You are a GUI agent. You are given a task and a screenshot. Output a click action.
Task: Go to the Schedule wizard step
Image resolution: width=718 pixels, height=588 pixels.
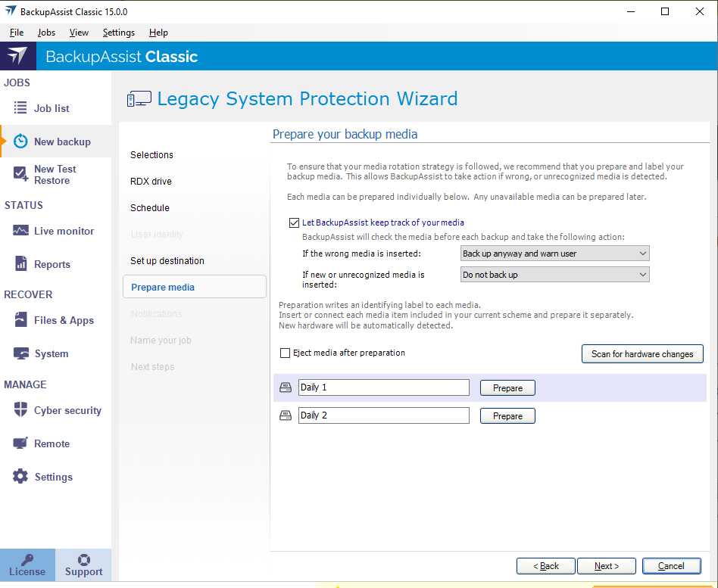[x=150, y=208]
